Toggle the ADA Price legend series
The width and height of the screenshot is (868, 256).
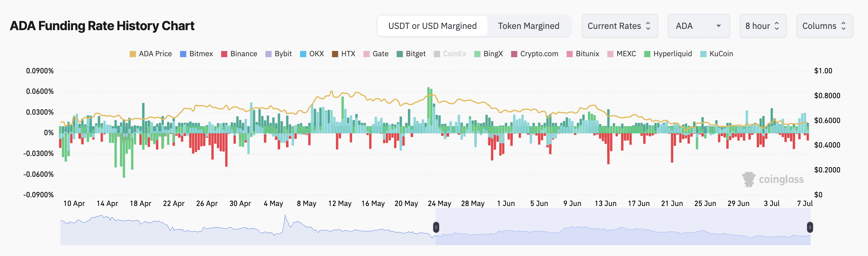pyautogui.click(x=151, y=54)
